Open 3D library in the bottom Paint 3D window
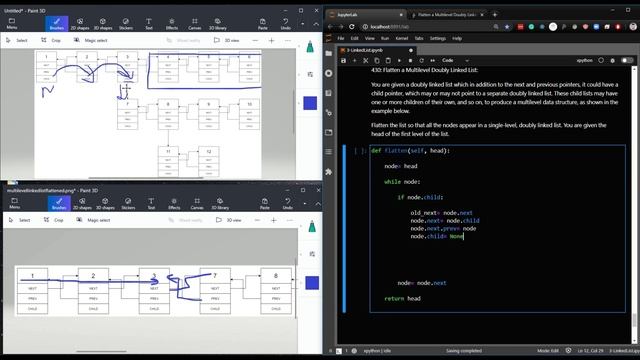This screenshot has height=360, width=640. (x=220, y=203)
